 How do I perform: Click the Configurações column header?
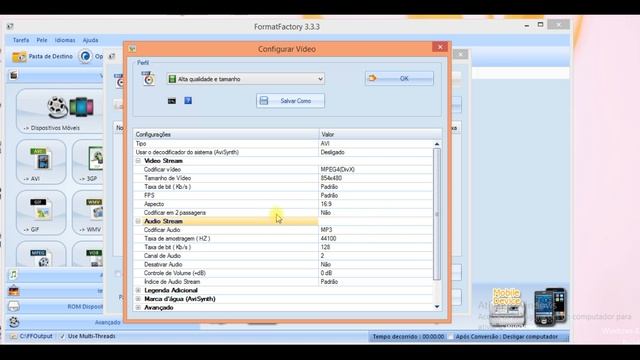(226, 134)
